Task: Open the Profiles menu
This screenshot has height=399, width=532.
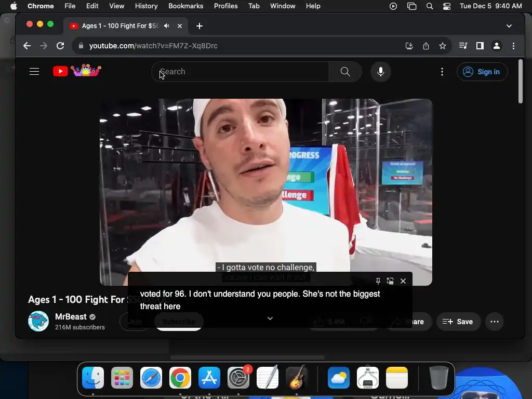Action: pos(225,6)
